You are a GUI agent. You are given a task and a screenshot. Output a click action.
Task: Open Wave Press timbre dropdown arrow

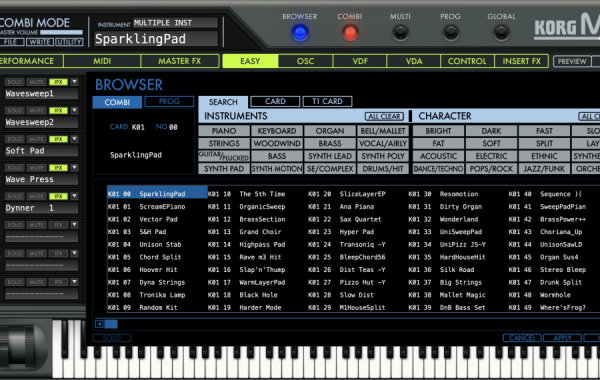click(74, 168)
